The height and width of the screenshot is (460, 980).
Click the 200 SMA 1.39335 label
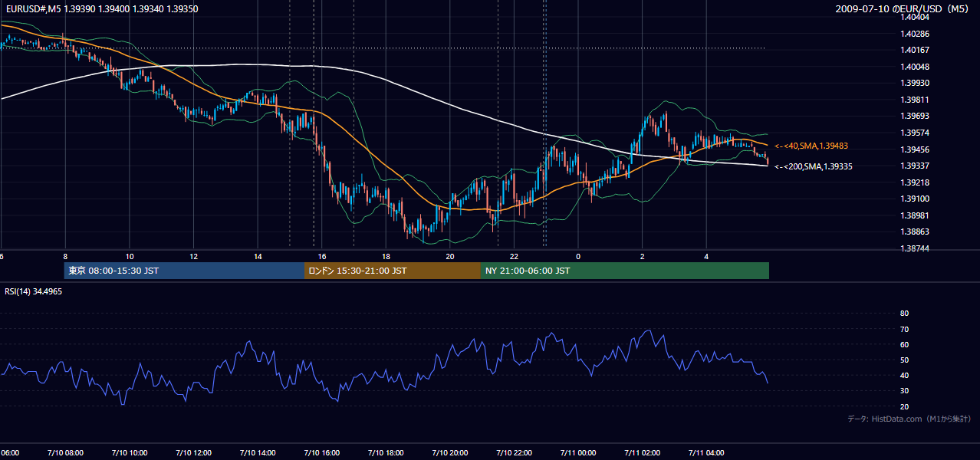click(814, 166)
